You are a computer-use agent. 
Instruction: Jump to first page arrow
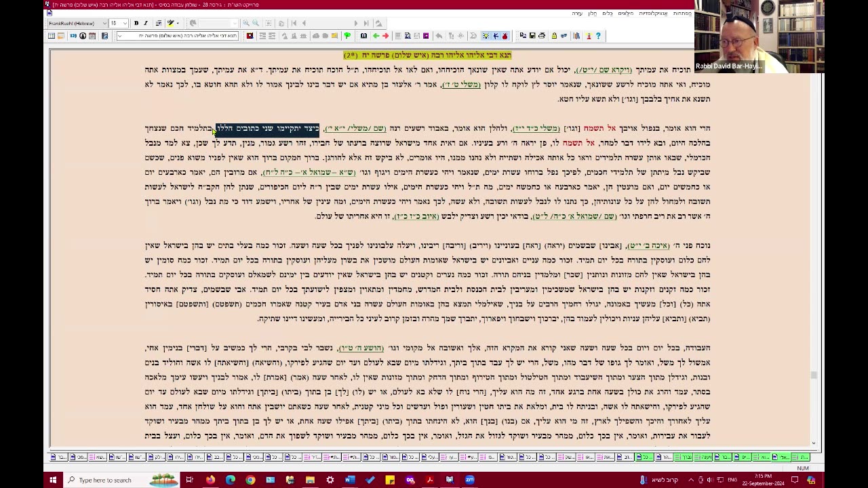[x=294, y=23]
